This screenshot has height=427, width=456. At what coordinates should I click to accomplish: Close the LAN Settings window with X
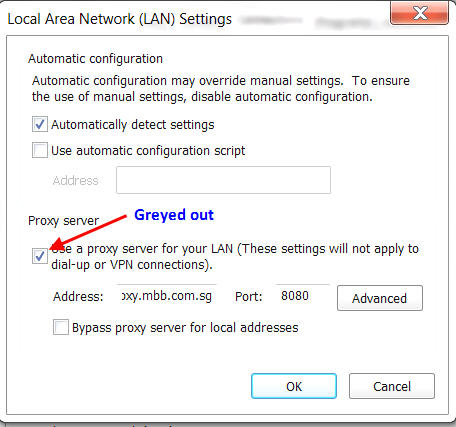click(420, 13)
